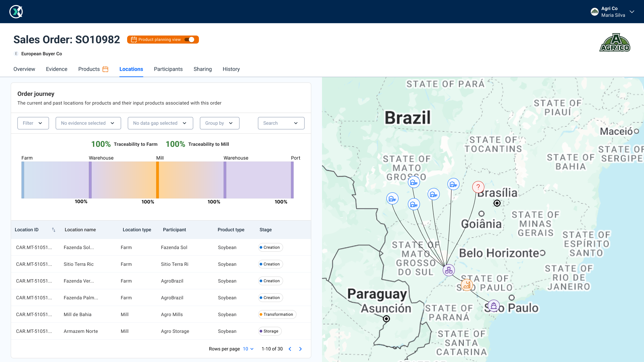The image size is (644, 362).
Task: Select the Fazenda Ver... location name
Action: pyautogui.click(x=79, y=281)
